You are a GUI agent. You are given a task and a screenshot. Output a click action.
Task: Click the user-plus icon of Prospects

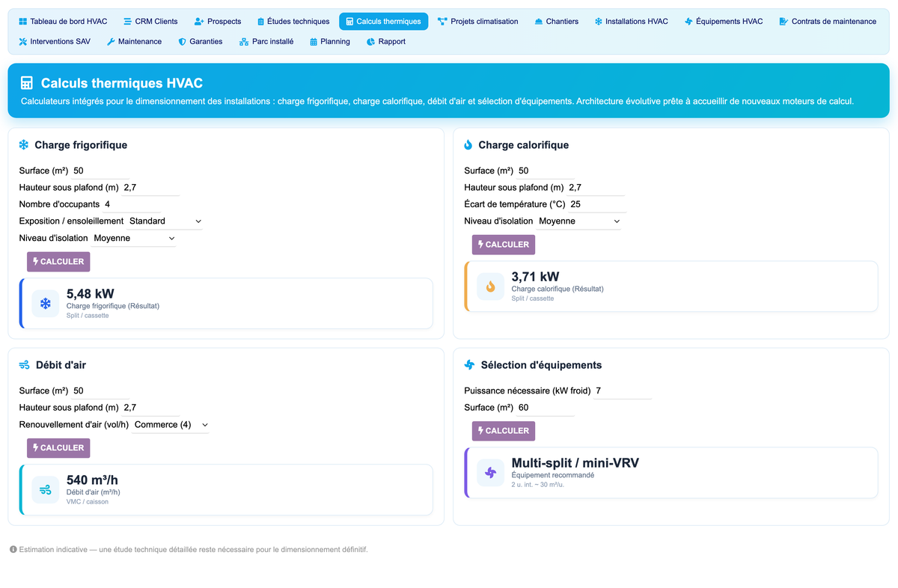pos(199,22)
